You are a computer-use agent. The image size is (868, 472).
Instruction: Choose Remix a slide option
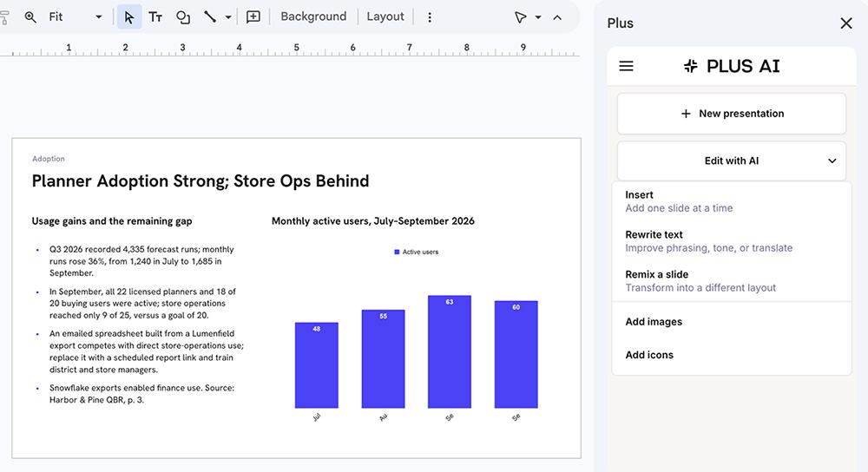point(731,281)
